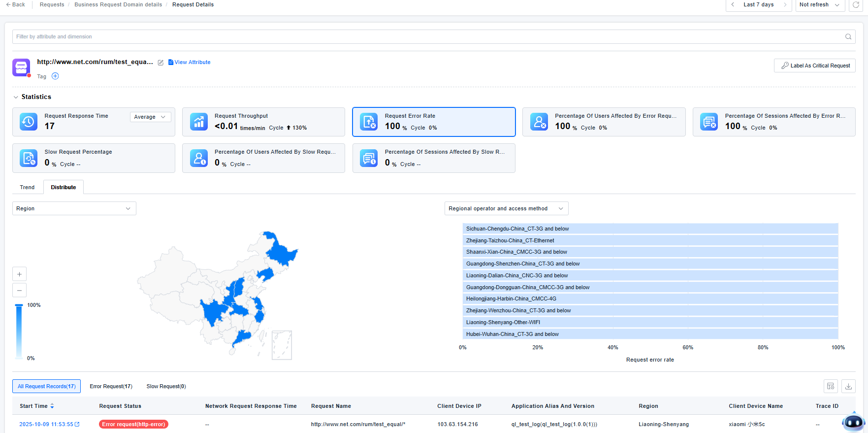Expand the Region dimension dropdown
The height and width of the screenshot is (433, 868).
(74, 208)
